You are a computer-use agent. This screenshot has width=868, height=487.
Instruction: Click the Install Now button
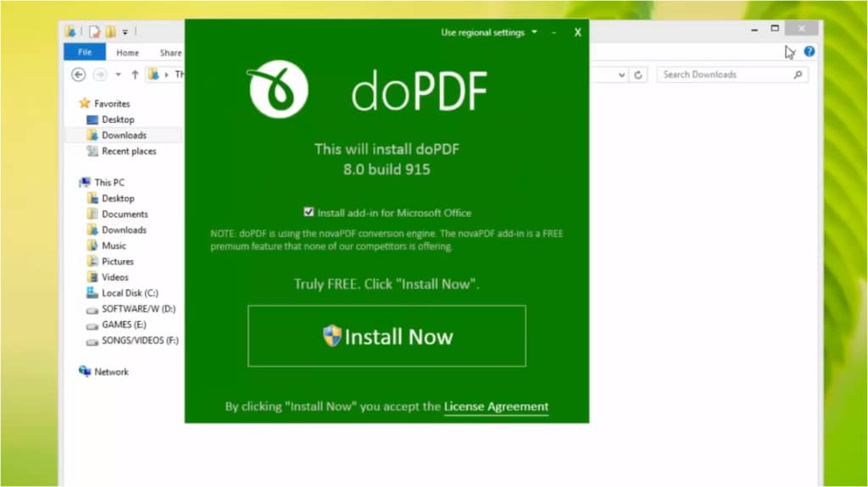click(x=387, y=336)
